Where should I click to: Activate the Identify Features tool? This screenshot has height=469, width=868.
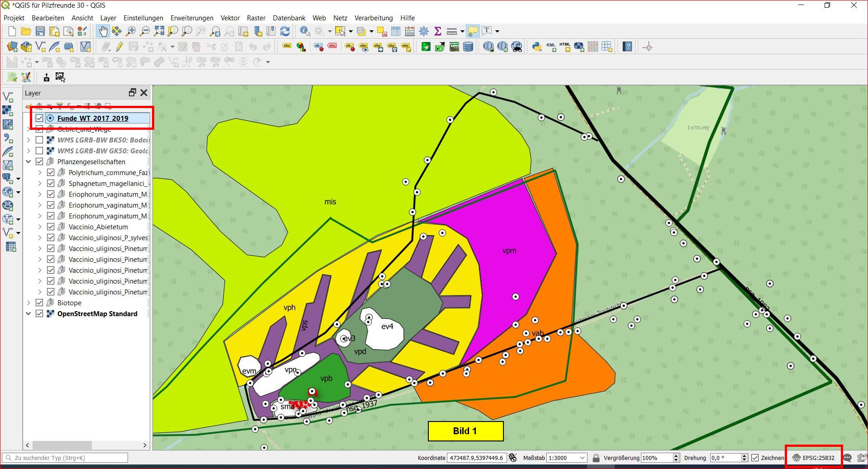point(305,31)
